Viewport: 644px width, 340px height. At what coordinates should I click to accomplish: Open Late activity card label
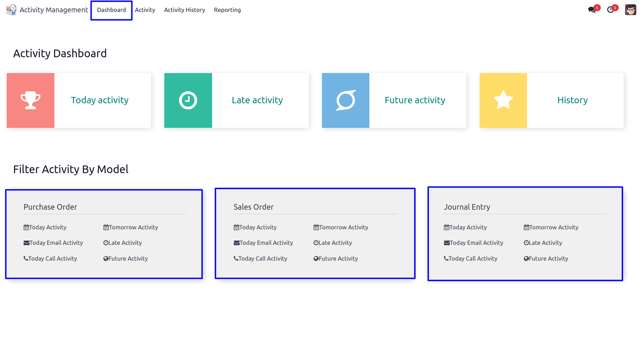[x=257, y=100]
